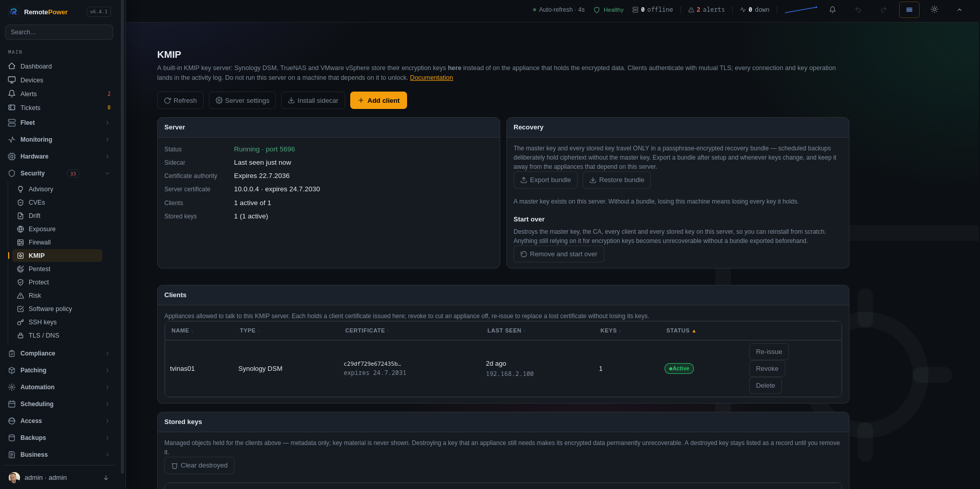This screenshot has height=489, width=980.
Task: Sort clients by NAME column
Action: click(182, 331)
